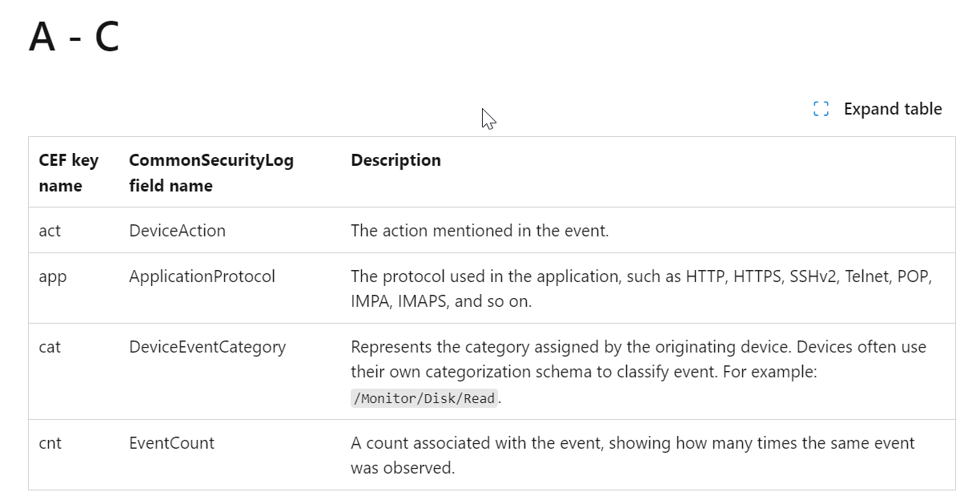Click the cnt CEF key cell
This screenshot has height=504, width=980.
click(x=50, y=443)
